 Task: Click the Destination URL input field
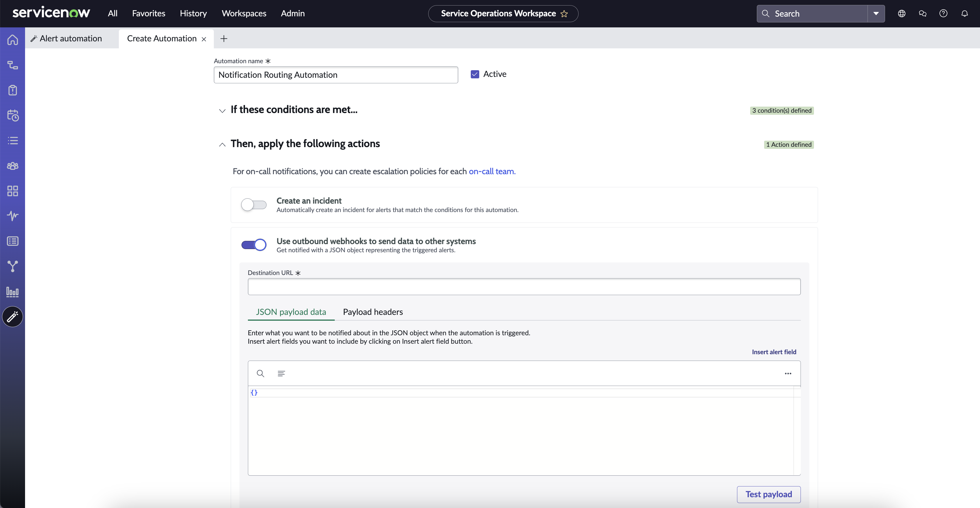pyautogui.click(x=524, y=287)
